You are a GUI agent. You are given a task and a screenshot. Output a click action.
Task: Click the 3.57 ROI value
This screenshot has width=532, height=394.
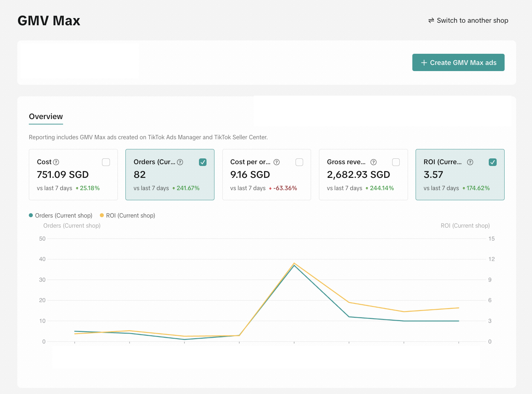point(433,175)
